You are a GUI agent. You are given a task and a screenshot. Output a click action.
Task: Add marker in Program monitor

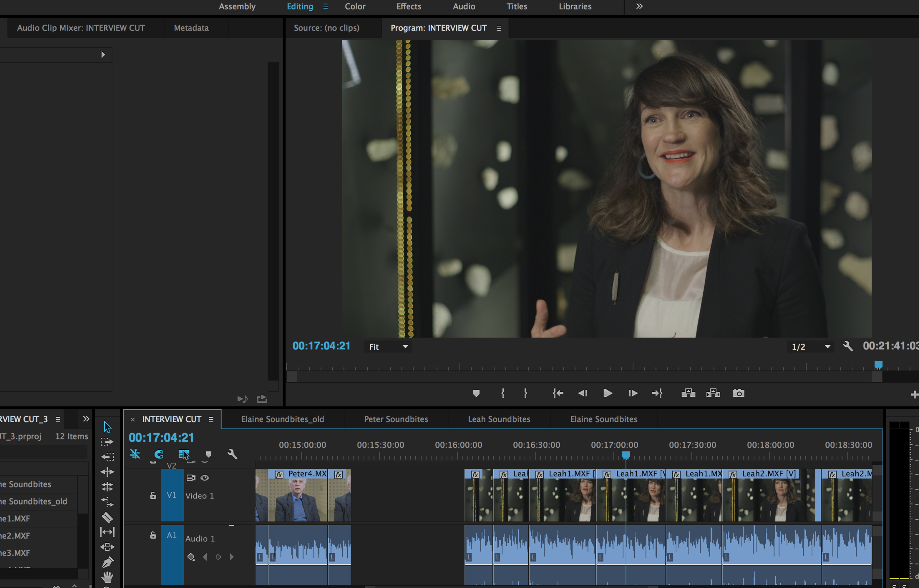pos(476,393)
